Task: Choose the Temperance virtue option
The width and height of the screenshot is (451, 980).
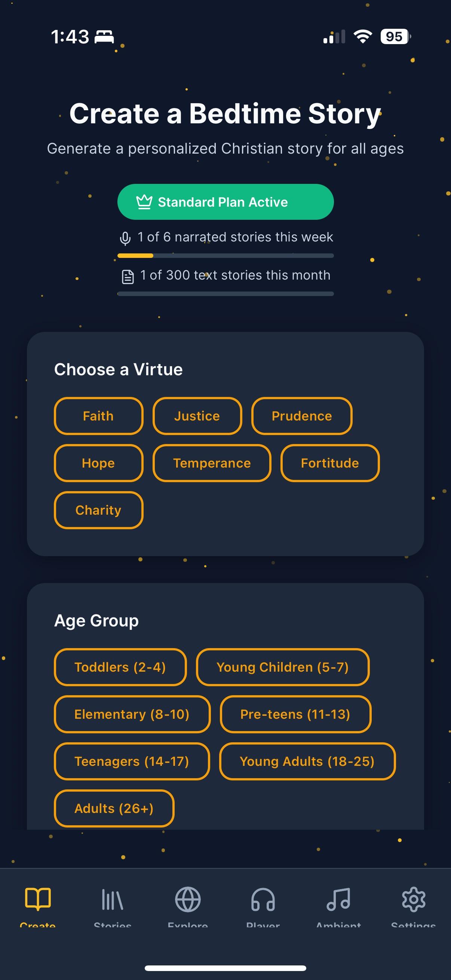Action: (212, 463)
